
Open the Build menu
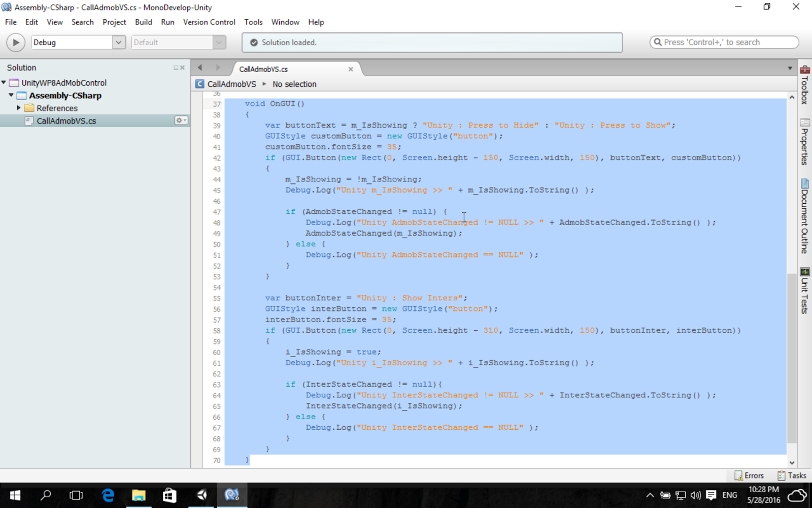(144, 22)
